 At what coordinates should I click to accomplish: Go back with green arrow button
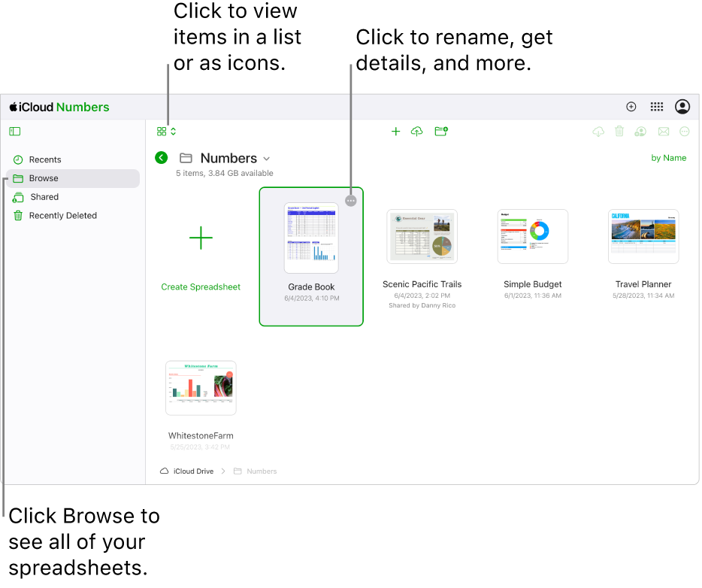coord(161,158)
